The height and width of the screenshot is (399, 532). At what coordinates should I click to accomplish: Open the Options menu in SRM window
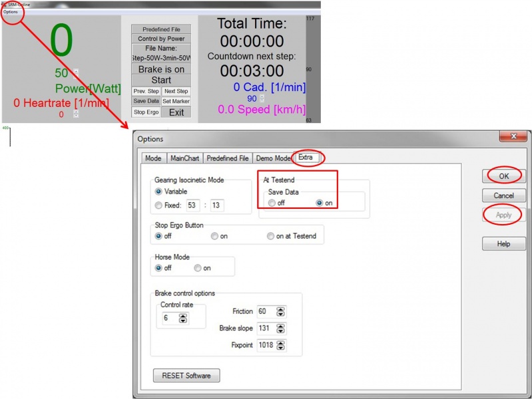pos(11,12)
